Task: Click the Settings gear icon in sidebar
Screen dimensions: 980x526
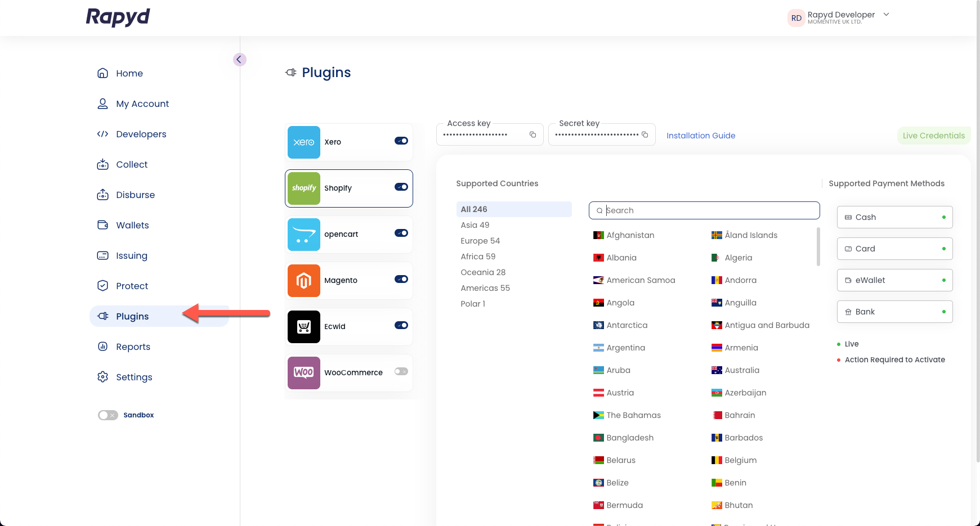Action: 102,377
